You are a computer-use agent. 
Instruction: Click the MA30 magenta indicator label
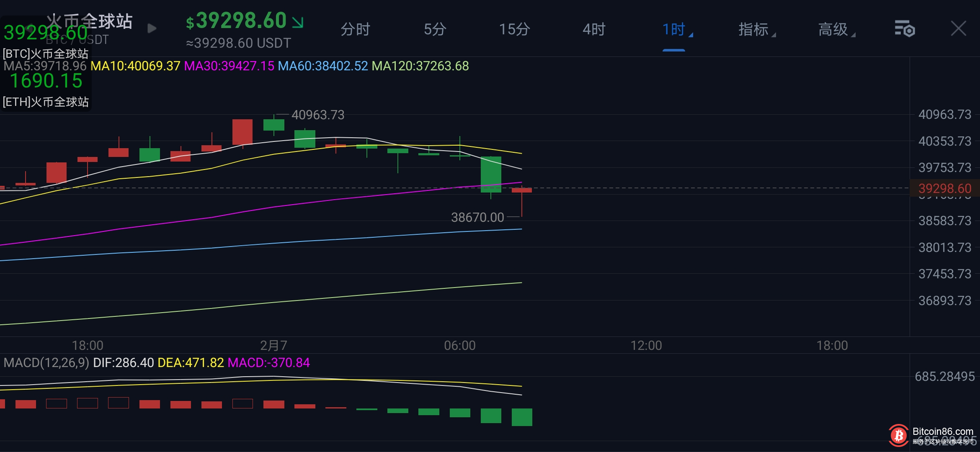229,66
